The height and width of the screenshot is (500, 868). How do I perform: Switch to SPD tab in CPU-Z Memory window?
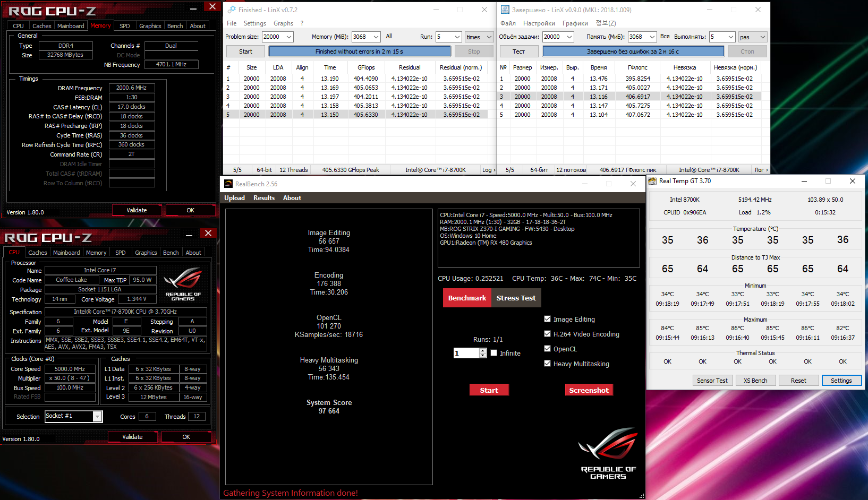[125, 26]
